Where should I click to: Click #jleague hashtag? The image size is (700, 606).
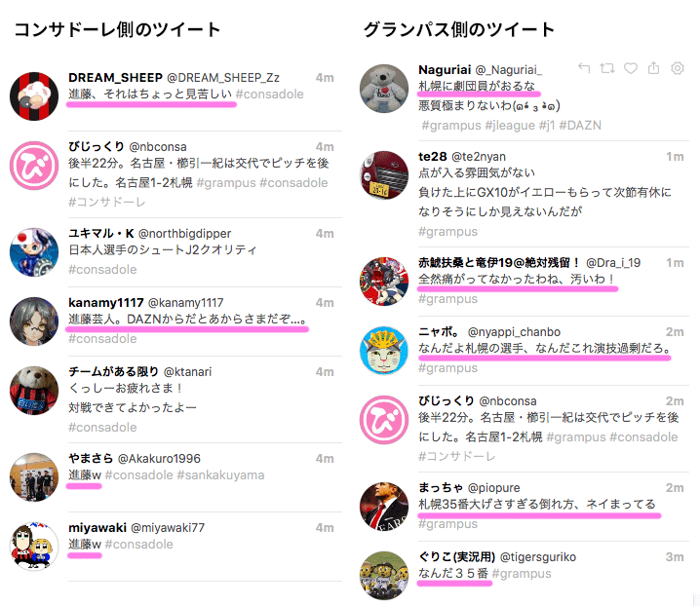pos(510,126)
